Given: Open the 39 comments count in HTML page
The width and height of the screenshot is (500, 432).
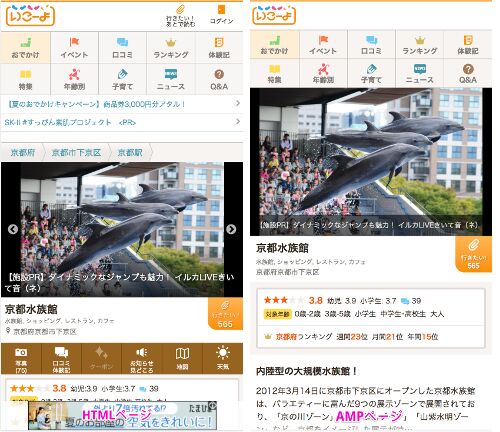Looking at the screenshot, I should coord(149,389).
